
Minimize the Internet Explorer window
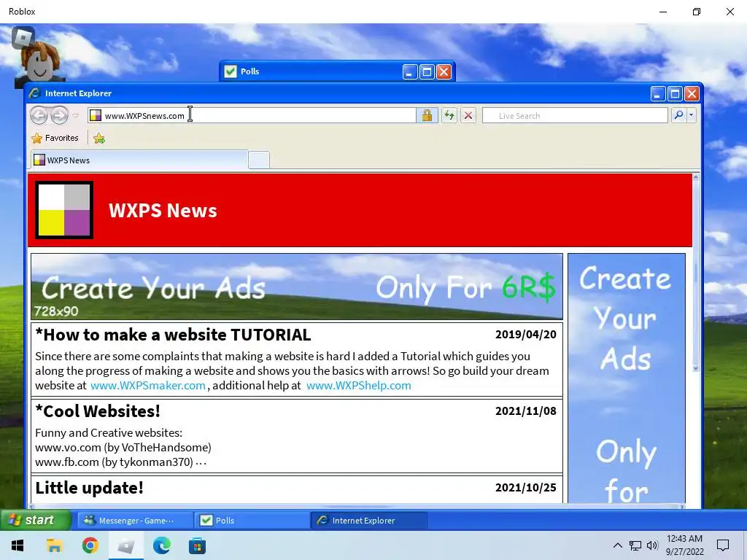click(658, 94)
